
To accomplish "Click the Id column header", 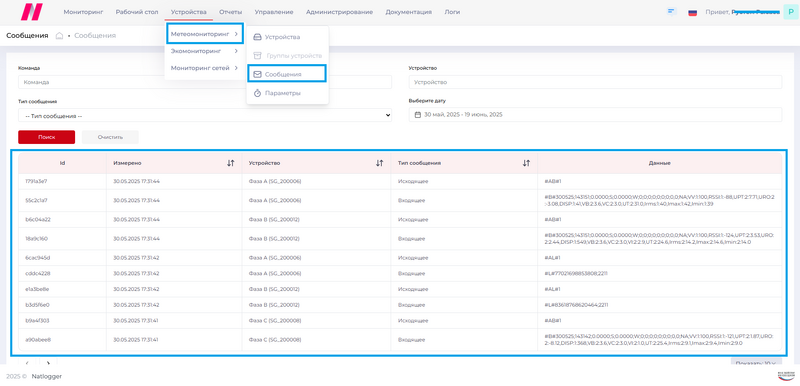I will [x=62, y=163].
